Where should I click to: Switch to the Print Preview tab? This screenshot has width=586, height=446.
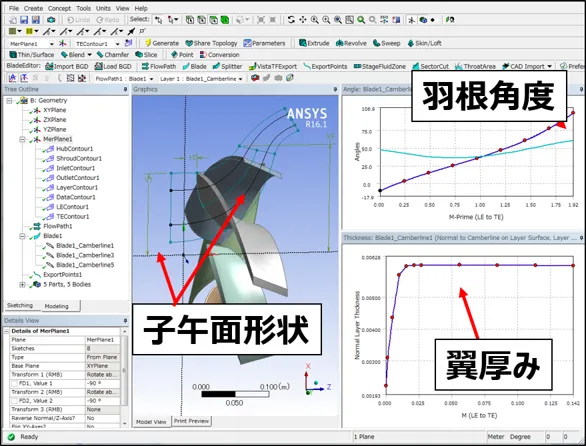(x=191, y=421)
